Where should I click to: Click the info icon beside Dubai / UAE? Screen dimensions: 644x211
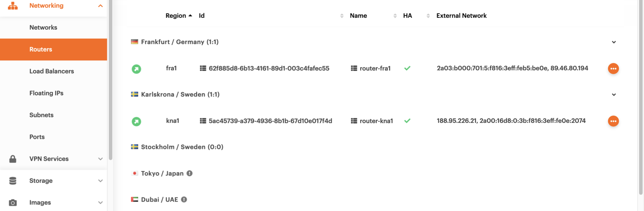click(184, 200)
